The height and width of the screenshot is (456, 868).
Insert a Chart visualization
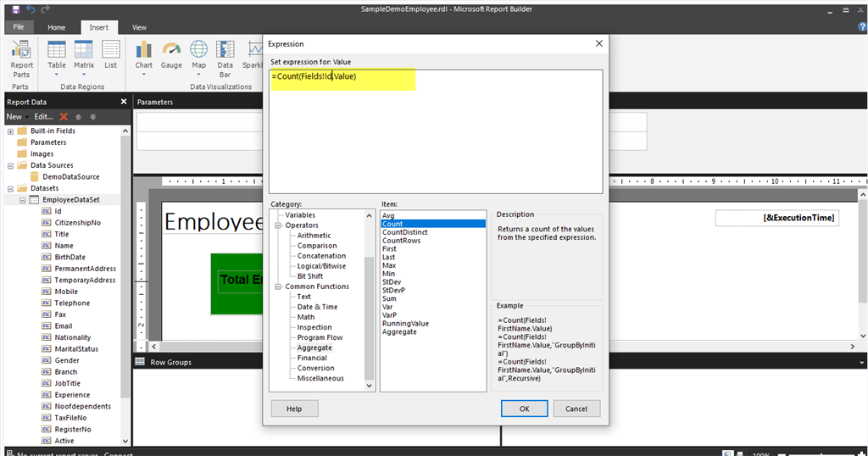pos(144,58)
